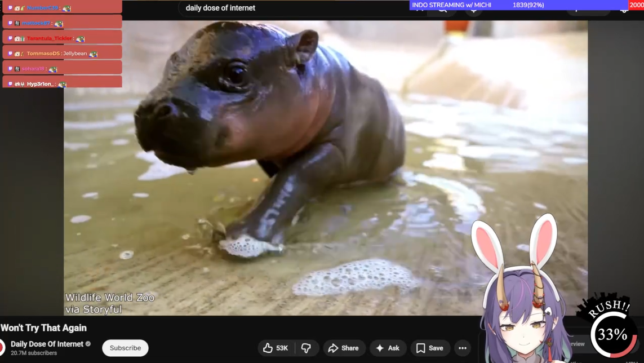Click the Twitch icon on mattock87's message
Viewport: 644px width, 363px height.
[x=10, y=23]
